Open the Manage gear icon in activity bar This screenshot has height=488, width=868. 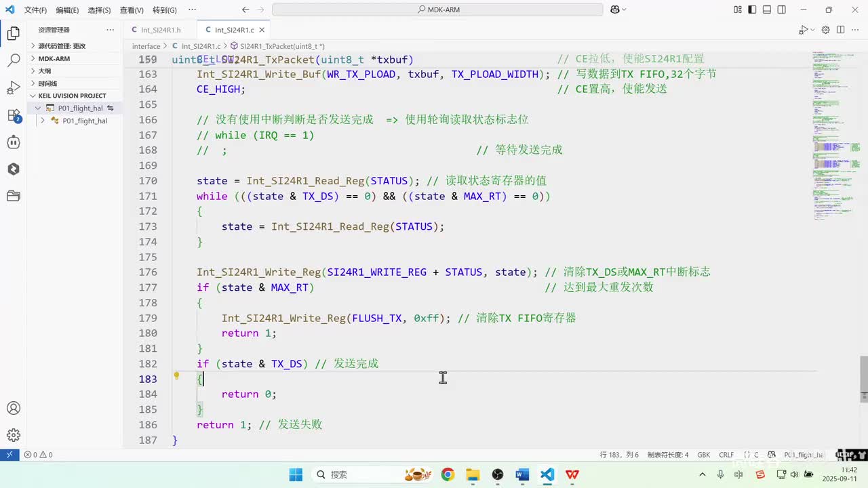click(13, 435)
